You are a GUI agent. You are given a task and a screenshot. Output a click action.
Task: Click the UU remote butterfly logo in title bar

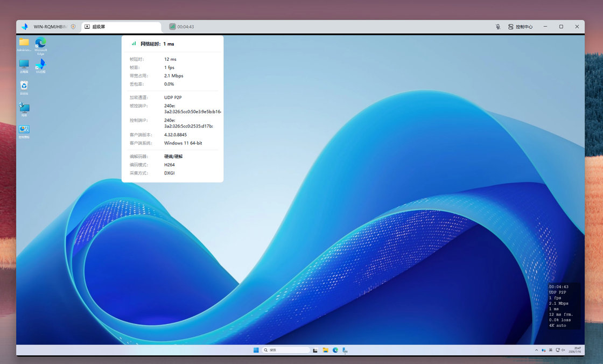(25, 26)
